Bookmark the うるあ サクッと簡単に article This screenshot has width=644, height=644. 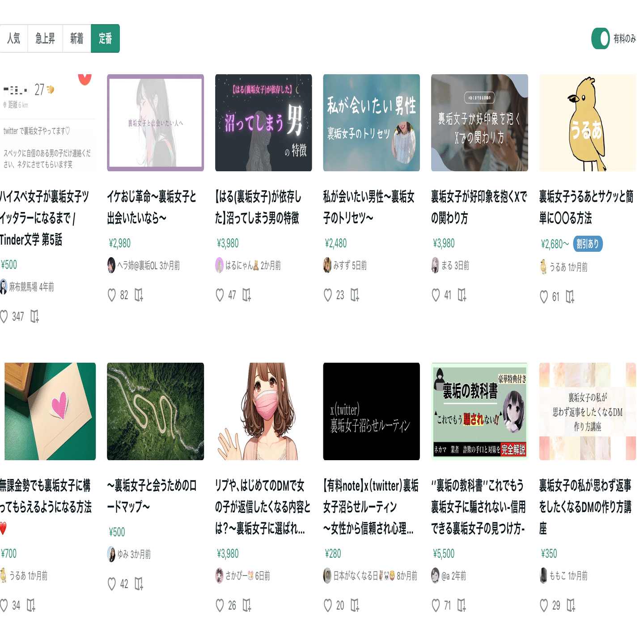point(570,297)
